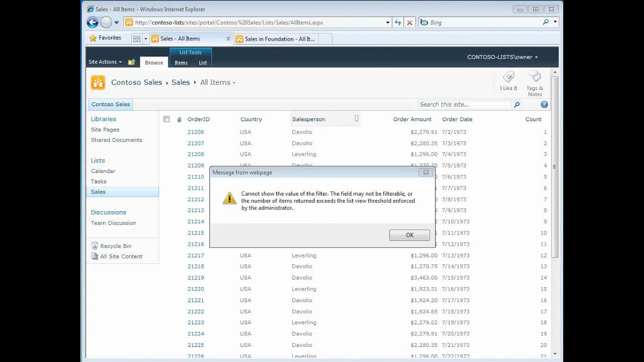This screenshot has width=644, height=362.
Task: Sort by the Order Amount column header
Action: click(x=413, y=120)
